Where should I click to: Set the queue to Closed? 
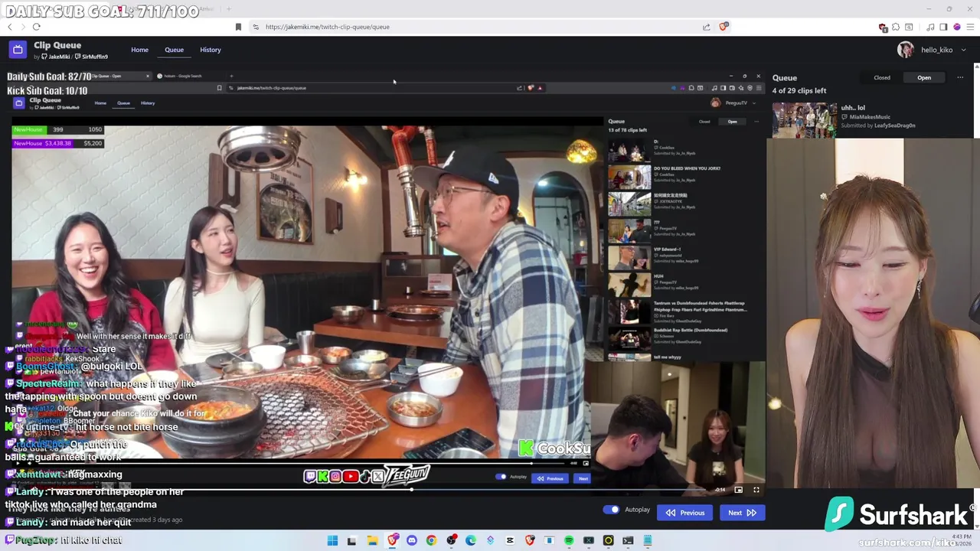click(882, 77)
